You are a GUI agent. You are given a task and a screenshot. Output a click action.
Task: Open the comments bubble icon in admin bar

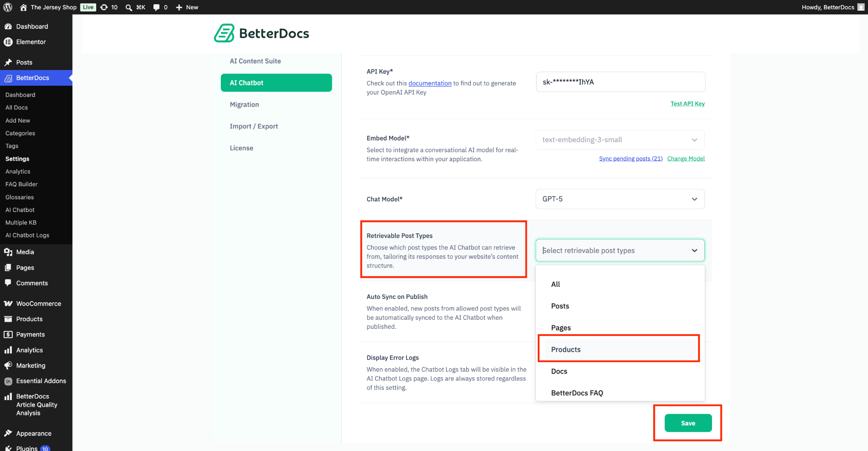[156, 7]
